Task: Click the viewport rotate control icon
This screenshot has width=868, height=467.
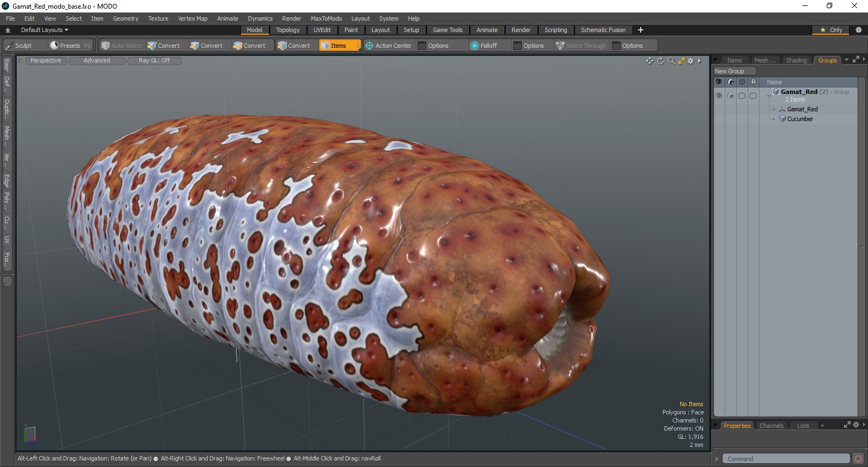Action: click(660, 61)
